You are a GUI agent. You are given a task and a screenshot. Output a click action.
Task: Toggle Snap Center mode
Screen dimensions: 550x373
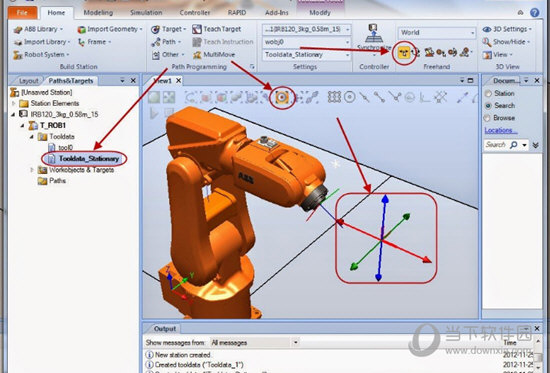coord(349,97)
